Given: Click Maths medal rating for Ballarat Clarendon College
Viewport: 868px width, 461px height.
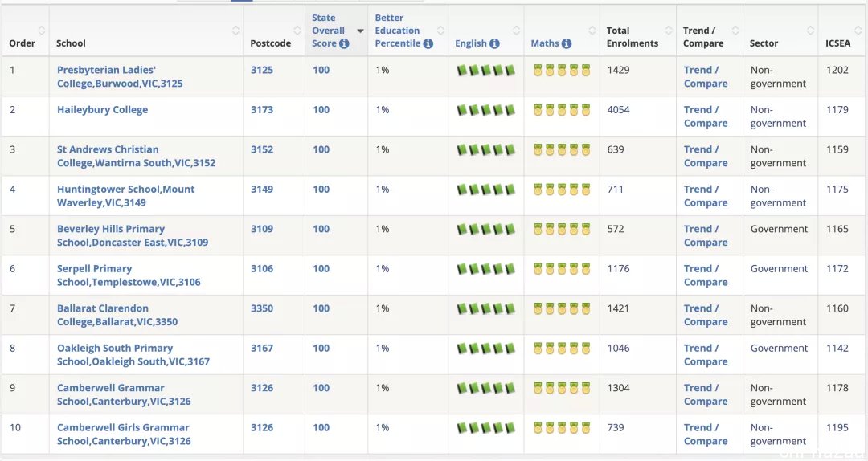Looking at the screenshot, I should click(562, 309).
